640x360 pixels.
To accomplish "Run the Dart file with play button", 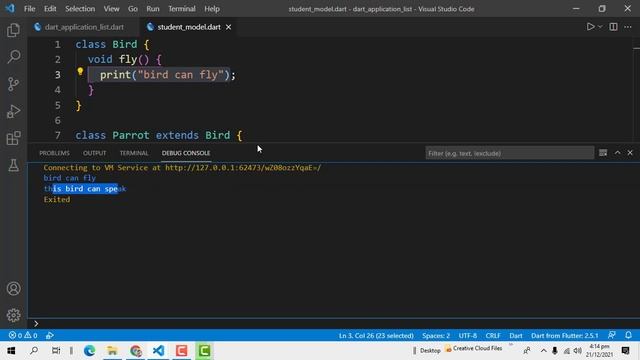I will pos(590,27).
